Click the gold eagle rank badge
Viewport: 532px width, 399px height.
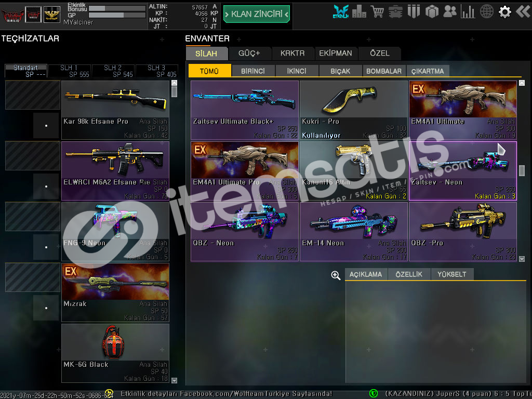click(52, 15)
